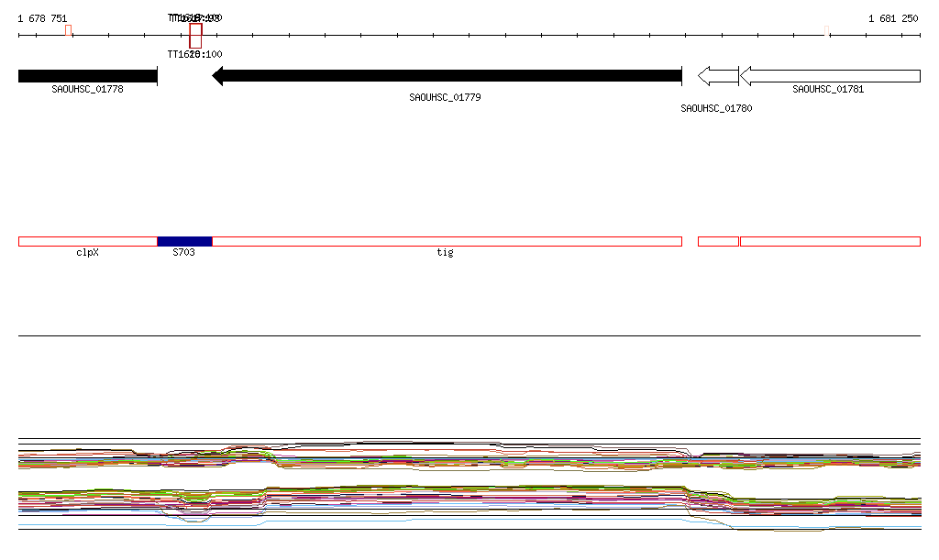939x560 pixels.
Task: Click the tig gene name label
Action: 445,252
